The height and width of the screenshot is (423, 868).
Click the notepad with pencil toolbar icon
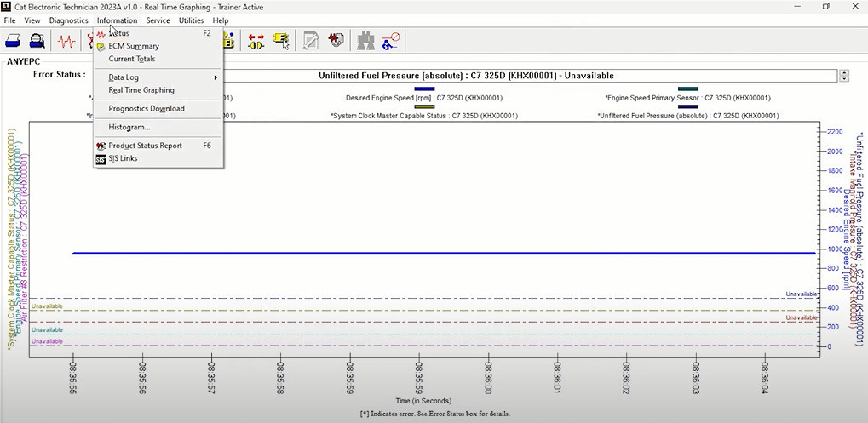point(312,40)
